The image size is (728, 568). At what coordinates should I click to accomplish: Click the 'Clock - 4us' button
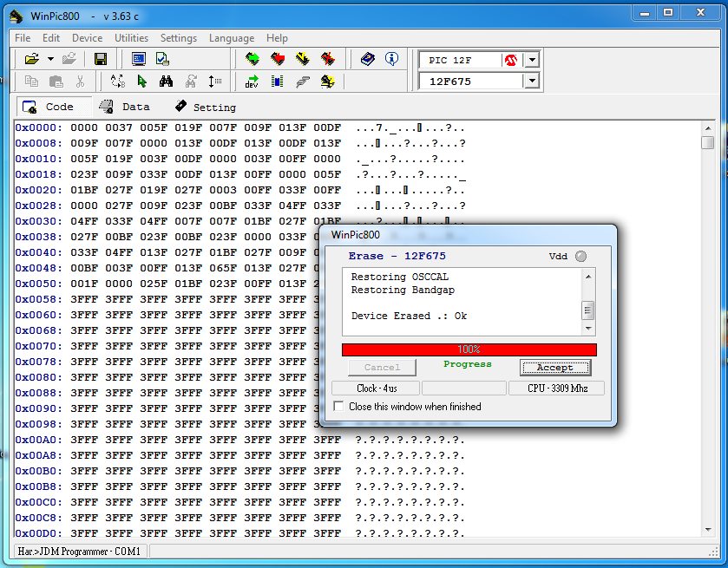376,388
